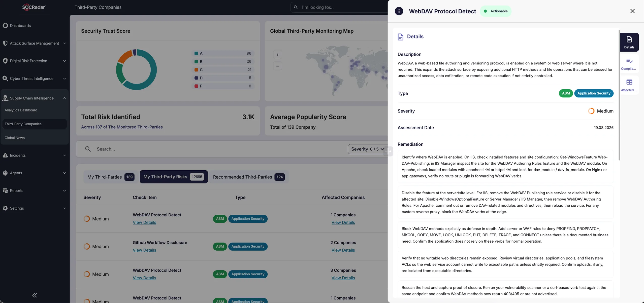Click the Actionable status badge
Viewport: 644px width, 303px height.
(x=495, y=11)
